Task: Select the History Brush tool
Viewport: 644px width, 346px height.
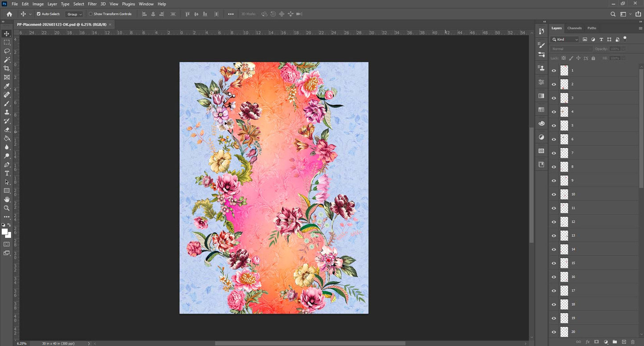Action: [x=7, y=121]
